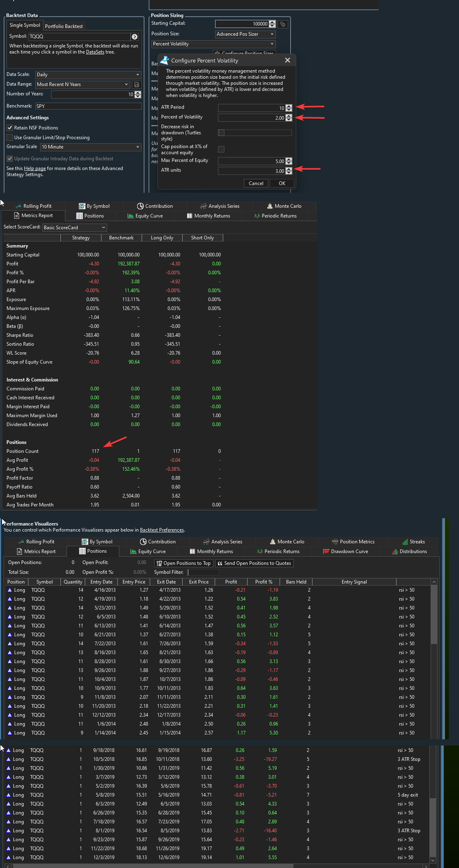This screenshot has width=459, height=868.
Task: Click the arrow icon next to Symbol field
Action: click(135, 37)
